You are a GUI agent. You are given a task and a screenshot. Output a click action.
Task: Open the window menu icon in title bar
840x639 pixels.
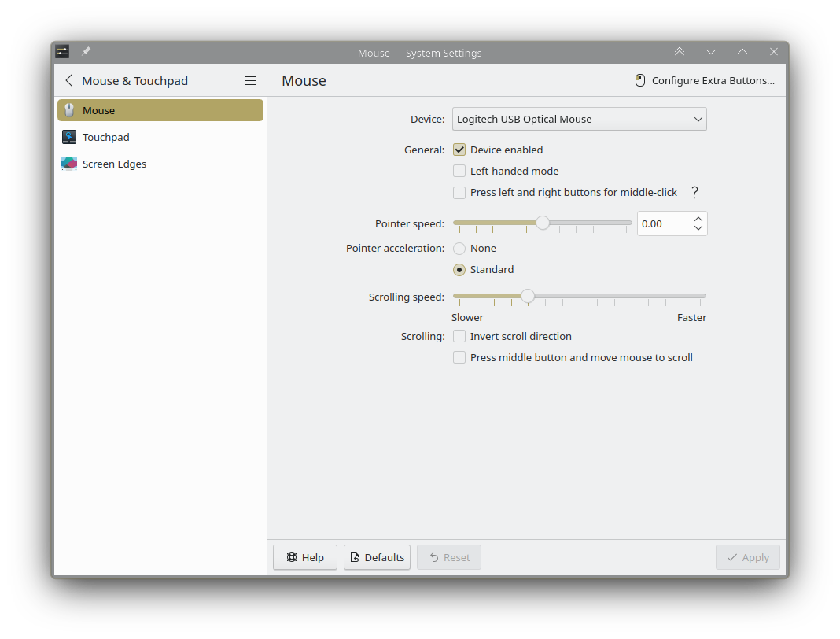pyautogui.click(x=63, y=51)
